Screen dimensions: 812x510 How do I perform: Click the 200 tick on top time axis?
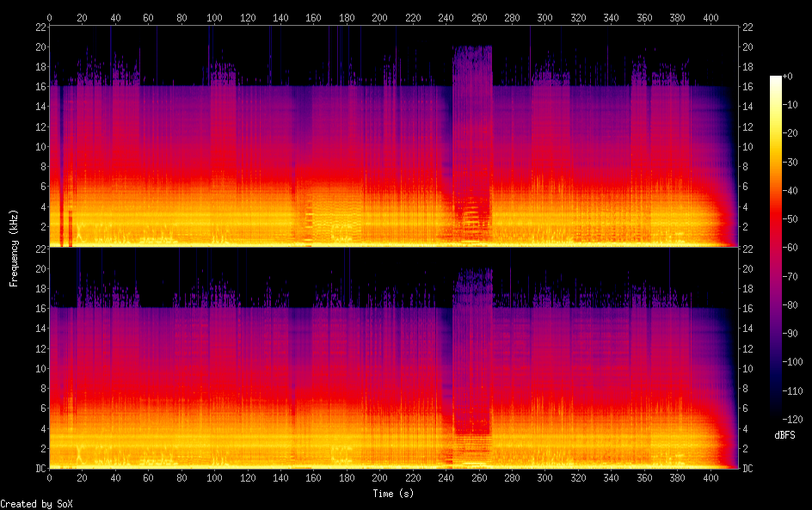tap(379, 17)
